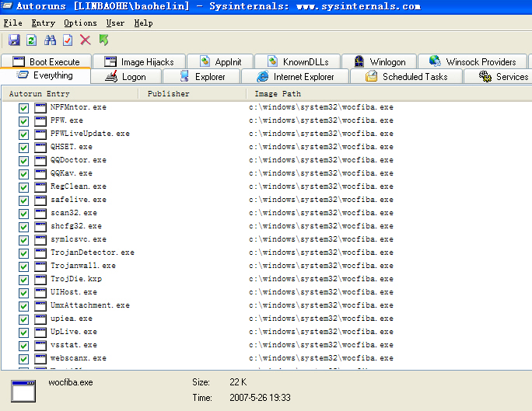Disable the QQDoctor.exe entry checkbox

coord(23,161)
